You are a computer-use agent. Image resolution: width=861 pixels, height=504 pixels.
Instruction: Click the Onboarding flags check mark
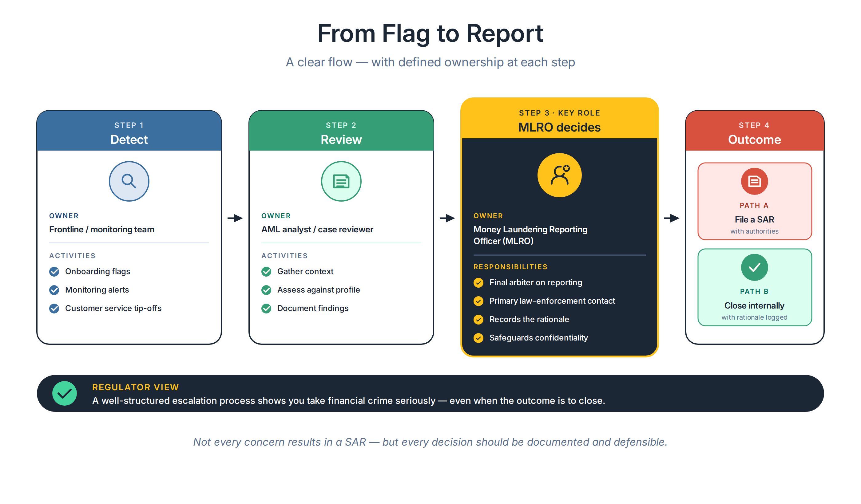pos(54,271)
